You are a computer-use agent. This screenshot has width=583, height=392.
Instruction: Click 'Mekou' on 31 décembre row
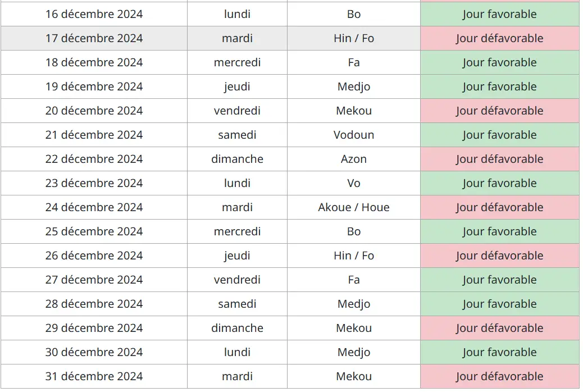[x=354, y=376]
